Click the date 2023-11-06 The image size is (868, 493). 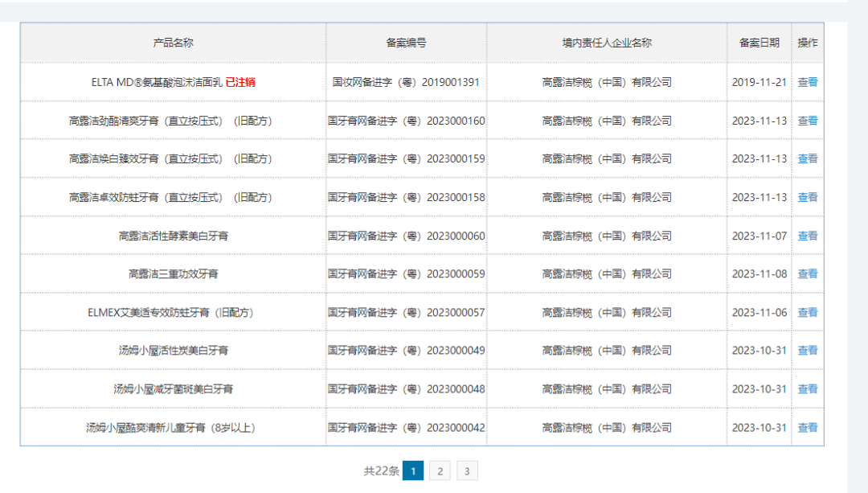point(759,312)
